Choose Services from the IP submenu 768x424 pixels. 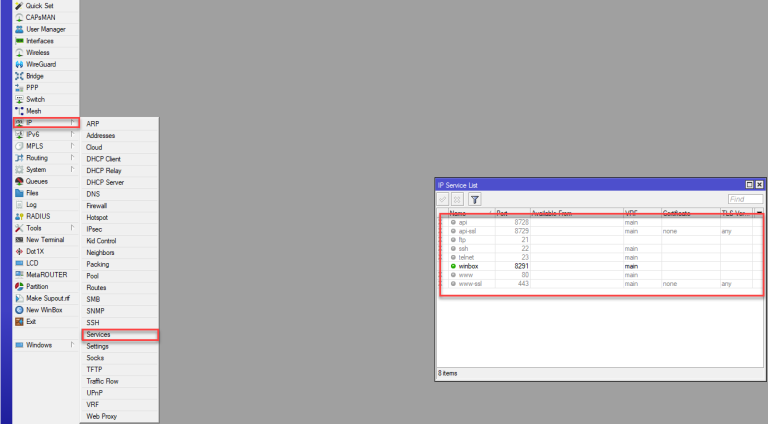(98, 334)
